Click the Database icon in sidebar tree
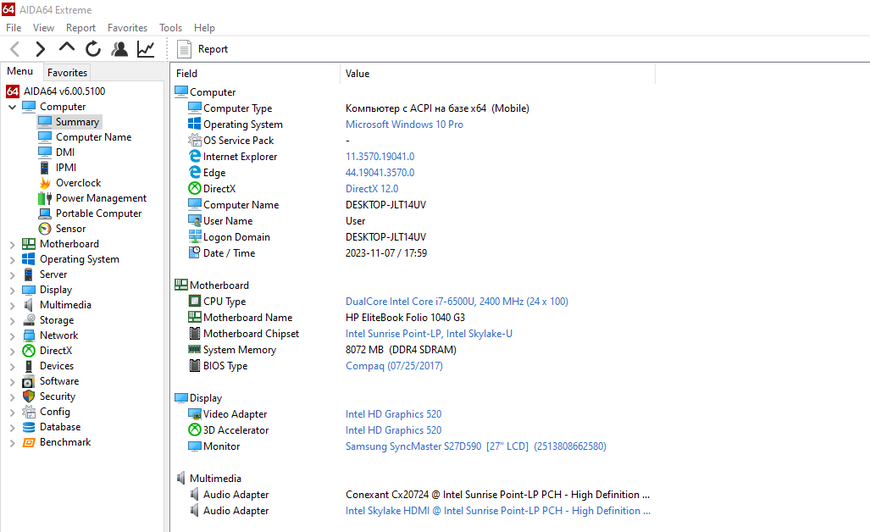Viewport: 870px width, 532px height. [28, 427]
